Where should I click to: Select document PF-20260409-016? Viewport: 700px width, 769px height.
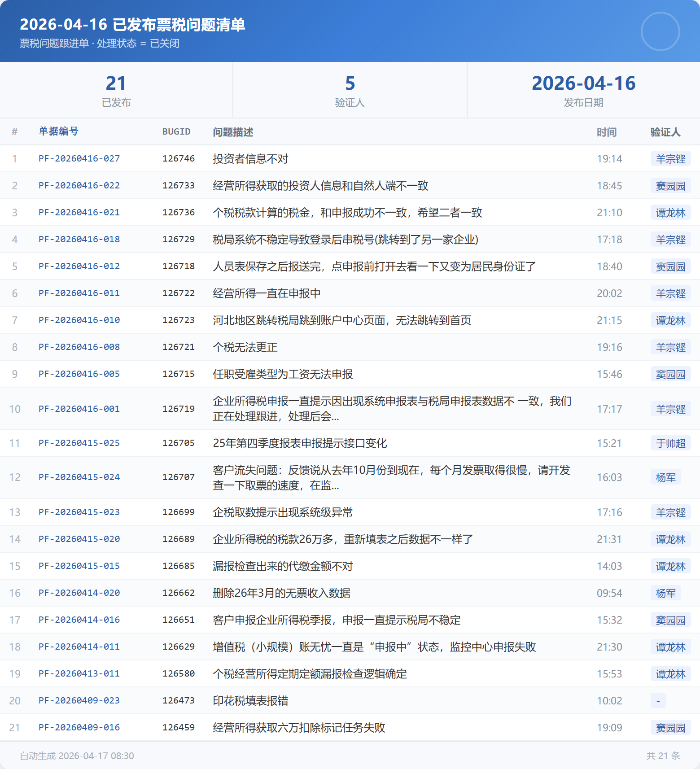pos(79,727)
